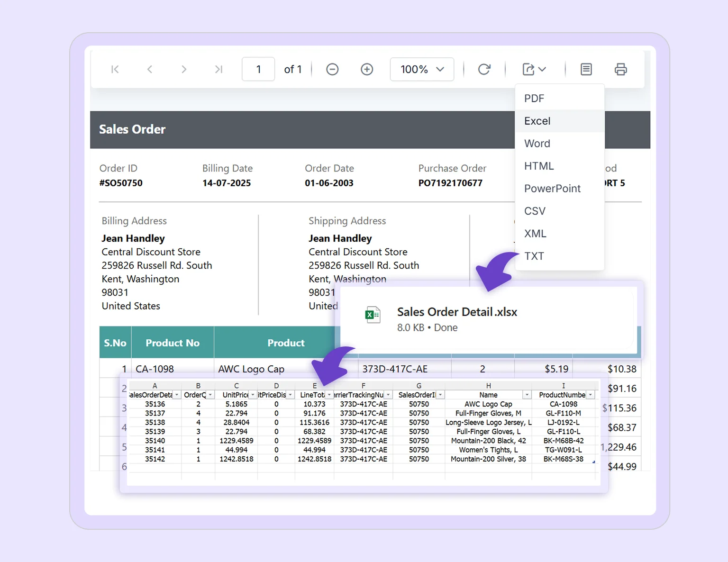Choose Word from the export menu
This screenshot has width=728, height=562.
click(x=537, y=143)
